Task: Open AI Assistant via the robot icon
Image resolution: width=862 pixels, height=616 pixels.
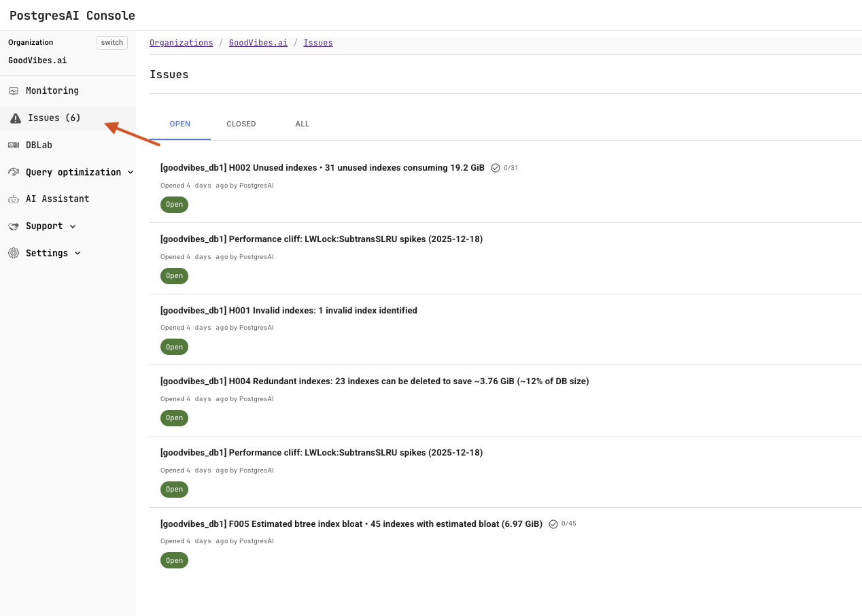Action: pos(14,199)
